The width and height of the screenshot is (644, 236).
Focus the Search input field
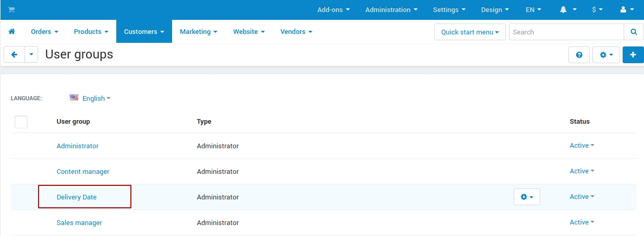pos(566,32)
